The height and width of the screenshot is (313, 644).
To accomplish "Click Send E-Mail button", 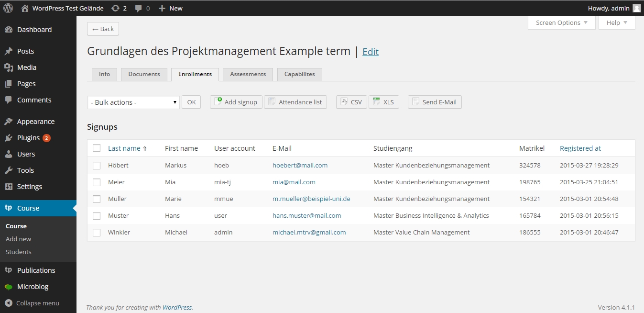I will coord(435,102).
